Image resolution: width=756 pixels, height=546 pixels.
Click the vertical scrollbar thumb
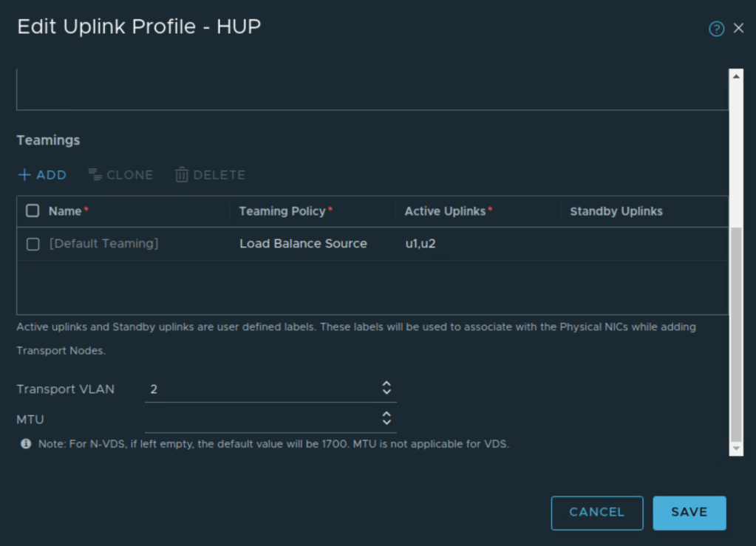coord(735,332)
